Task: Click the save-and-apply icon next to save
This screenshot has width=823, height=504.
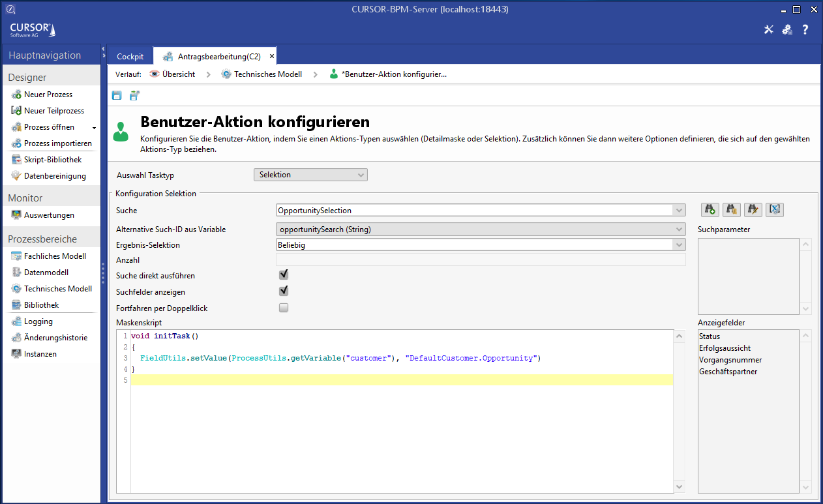Action: (134, 96)
